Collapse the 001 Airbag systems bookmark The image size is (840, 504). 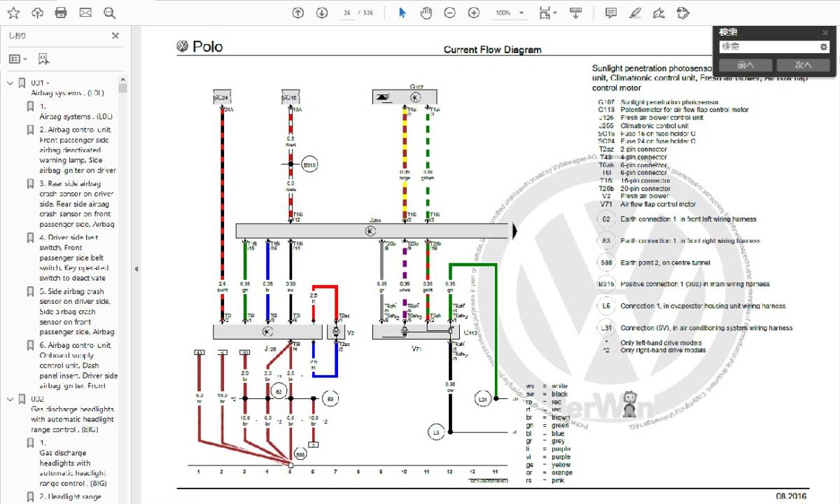click(x=10, y=83)
